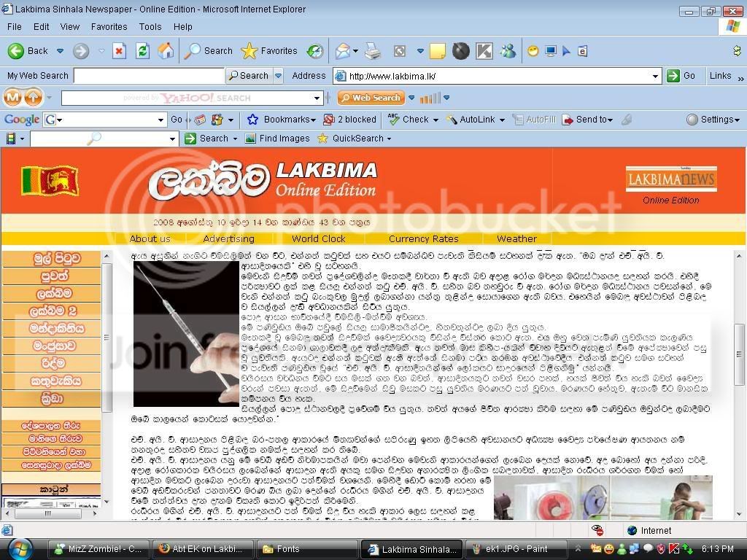The width and height of the screenshot is (747, 560).
Task: Open the Favorites menu
Action: coord(109,27)
